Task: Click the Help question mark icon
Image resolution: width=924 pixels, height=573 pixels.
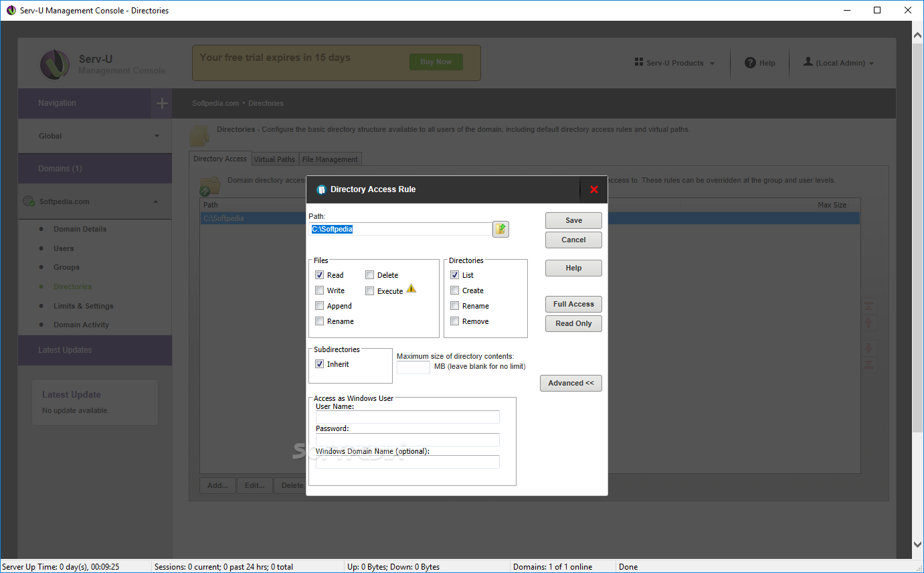Action: pos(751,62)
